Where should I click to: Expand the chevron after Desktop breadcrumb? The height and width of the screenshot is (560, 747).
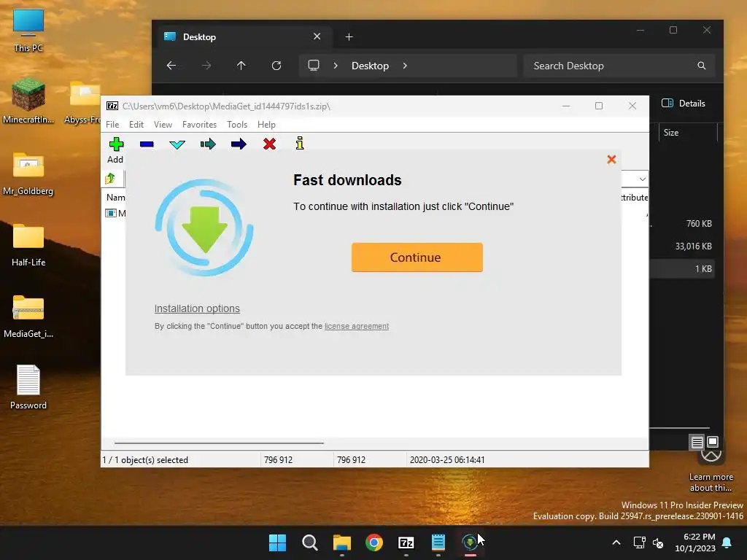(405, 66)
